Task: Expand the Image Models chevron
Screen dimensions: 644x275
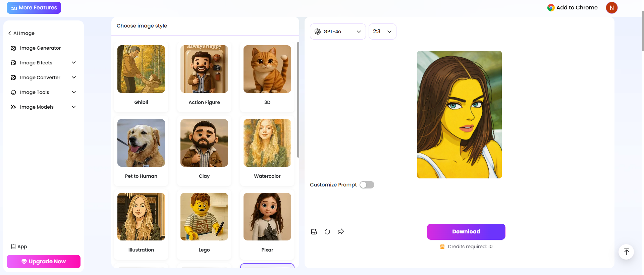Action: coord(74,107)
